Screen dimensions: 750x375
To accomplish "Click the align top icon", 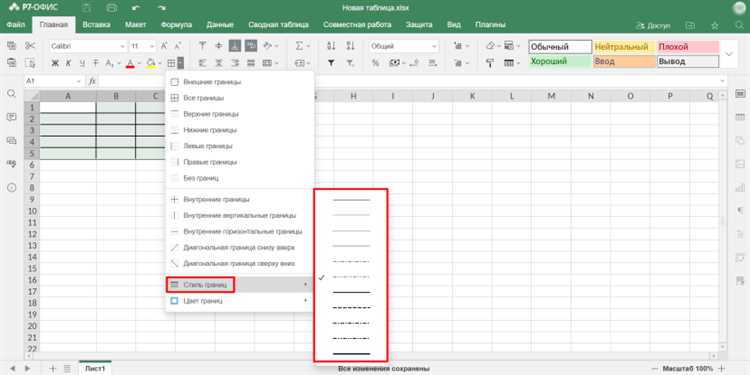I will [x=202, y=46].
